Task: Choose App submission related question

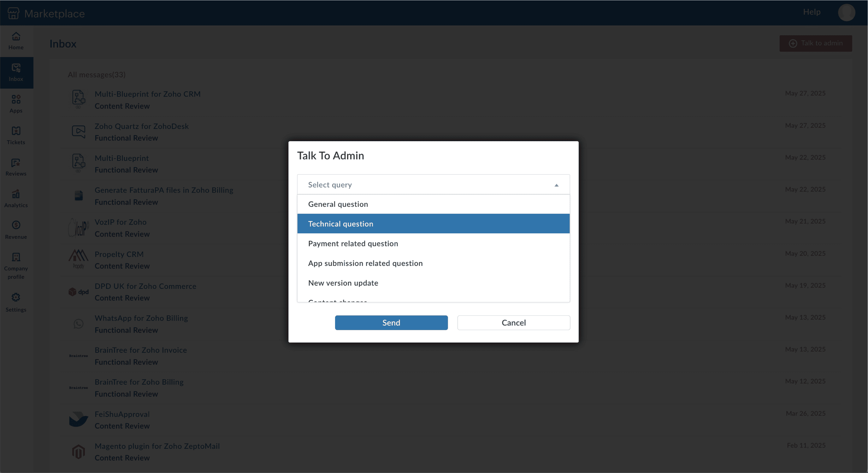Action: pyautogui.click(x=365, y=263)
